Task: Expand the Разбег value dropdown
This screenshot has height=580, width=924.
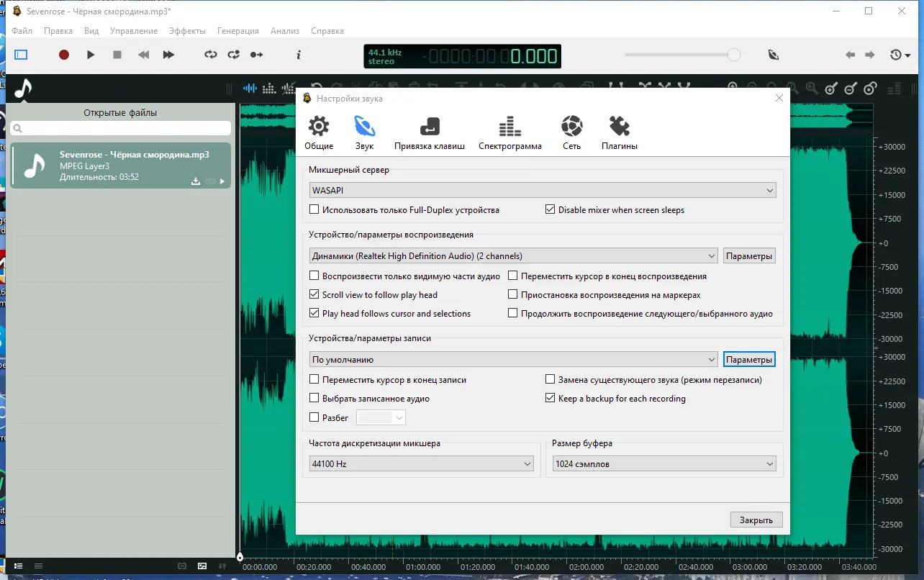Action: click(x=381, y=417)
